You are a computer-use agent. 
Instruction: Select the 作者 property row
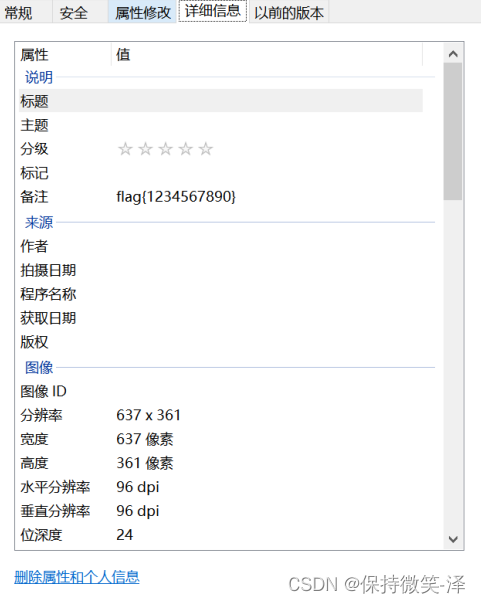click(x=221, y=246)
